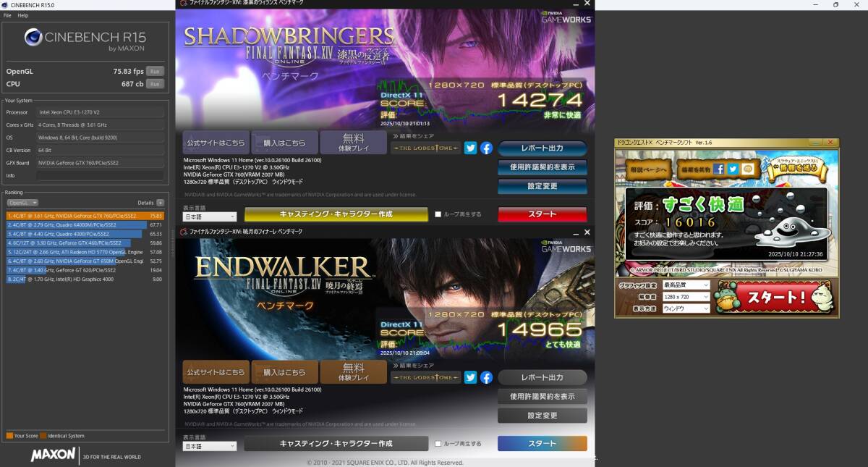
Task: Open 設定変更 settings in Endwalker window
Action: pyautogui.click(x=542, y=416)
